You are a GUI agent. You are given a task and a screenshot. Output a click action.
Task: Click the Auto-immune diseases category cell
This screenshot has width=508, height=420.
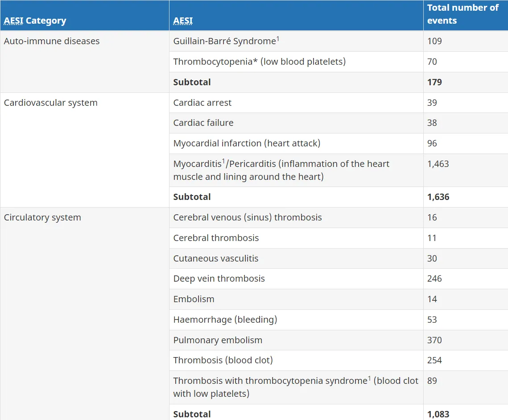(x=85, y=62)
